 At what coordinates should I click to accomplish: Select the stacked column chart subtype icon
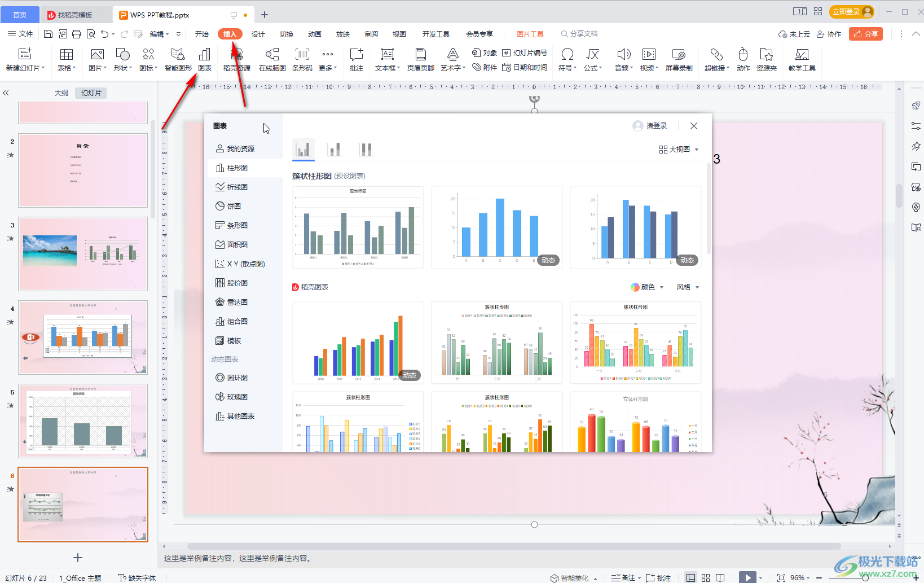[x=335, y=149]
